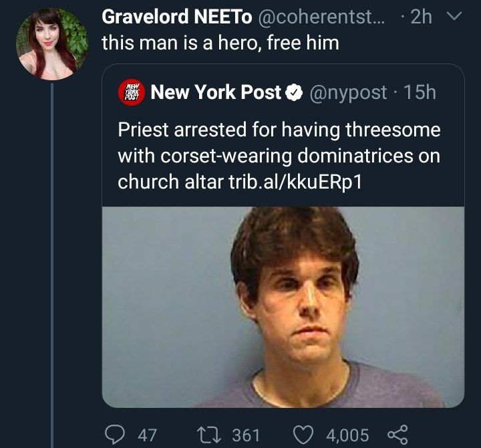Like the tweet with the heart icon
The height and width of the screenshot is (448, 481).
[303, 435]
